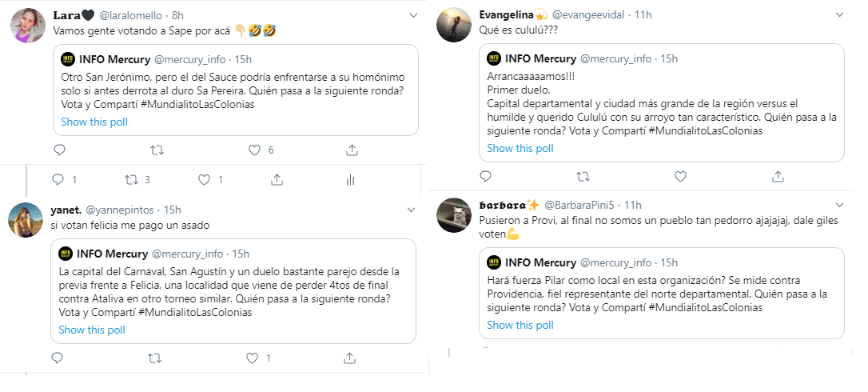
Task: Click the retweet icon showing 3 retweets
Action: tap(130, 179)
